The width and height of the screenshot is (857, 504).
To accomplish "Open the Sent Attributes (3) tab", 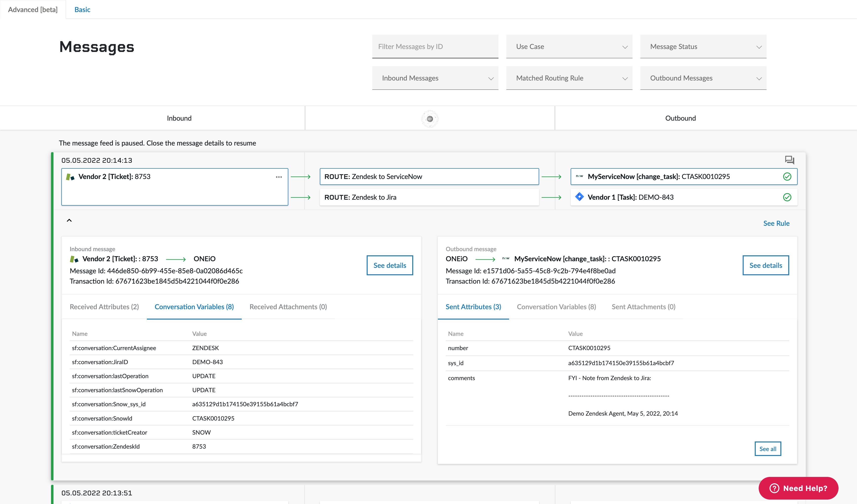I will 473,307.
